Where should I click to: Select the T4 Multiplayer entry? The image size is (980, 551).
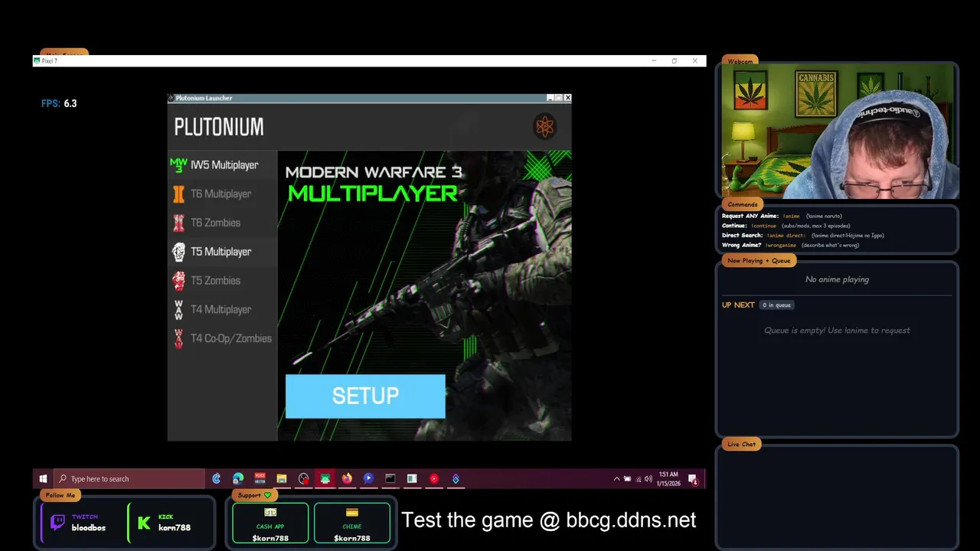tap(222, 309)
